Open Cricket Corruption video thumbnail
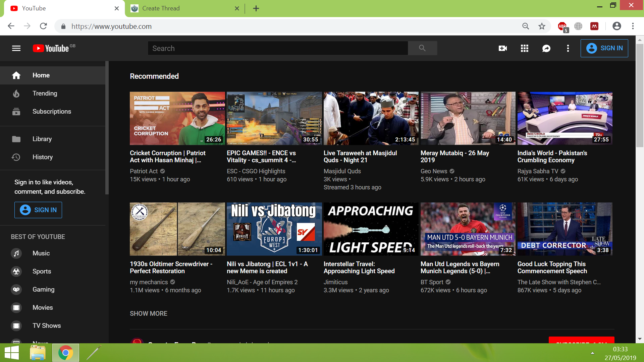 pos(177,118)
